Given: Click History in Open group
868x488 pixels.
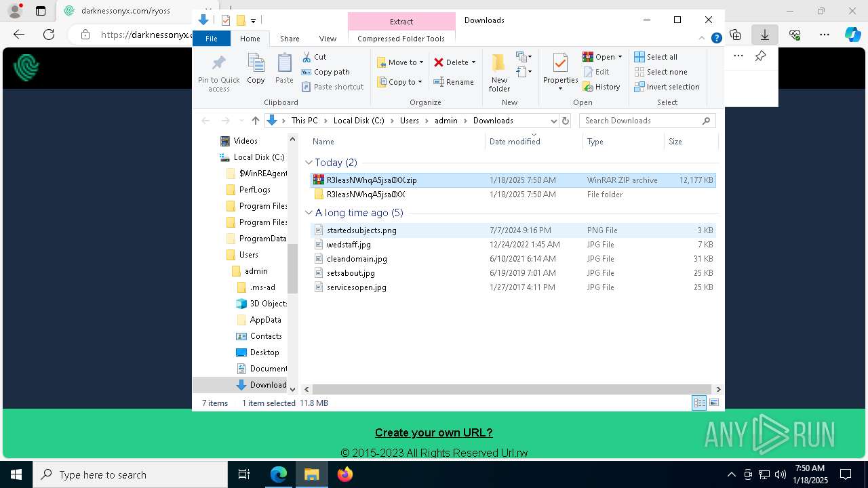Looking at the screenshot, I should coord(601,87).
